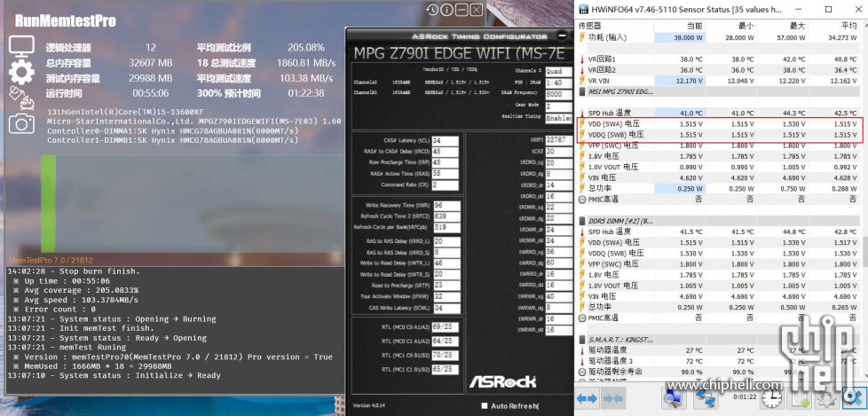The image size is (868, 416).
Task: Open HWiNFO sensor settings gear
Action: (x=827, y=398)
